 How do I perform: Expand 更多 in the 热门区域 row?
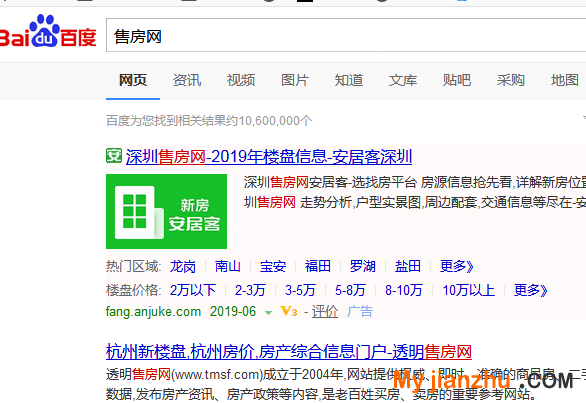pos(457,267)
